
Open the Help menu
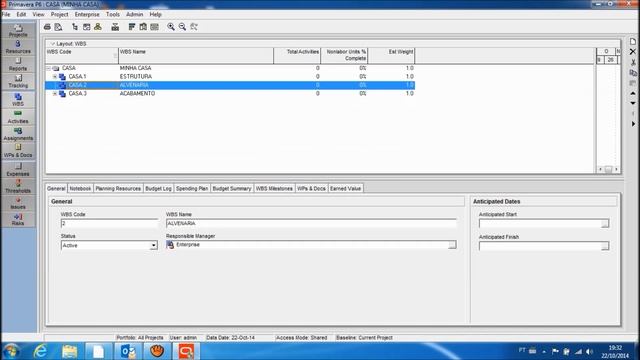(156, 14)
